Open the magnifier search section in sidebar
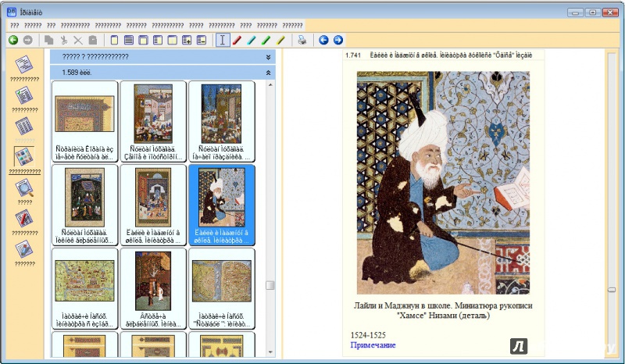This screenshot has height=364, width=625. coord(24,187)
